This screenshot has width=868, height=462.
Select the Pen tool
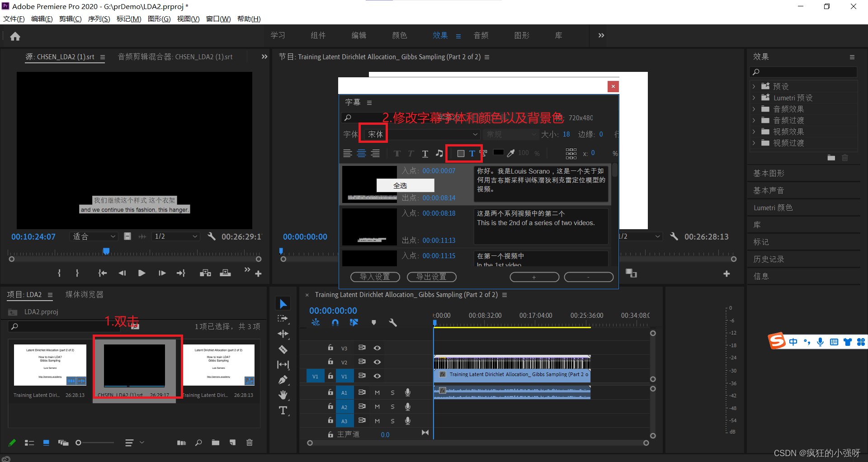point(283,380)
